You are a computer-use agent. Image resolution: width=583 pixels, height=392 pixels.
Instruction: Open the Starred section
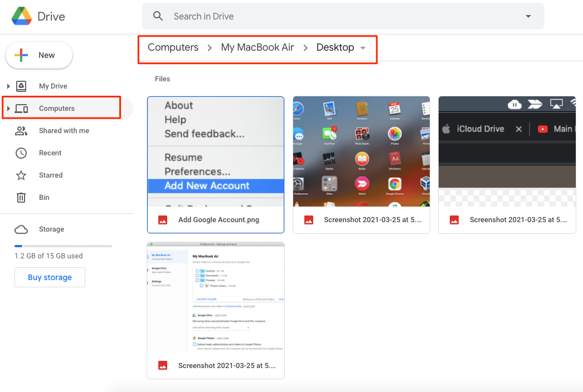tap(51, 175)
